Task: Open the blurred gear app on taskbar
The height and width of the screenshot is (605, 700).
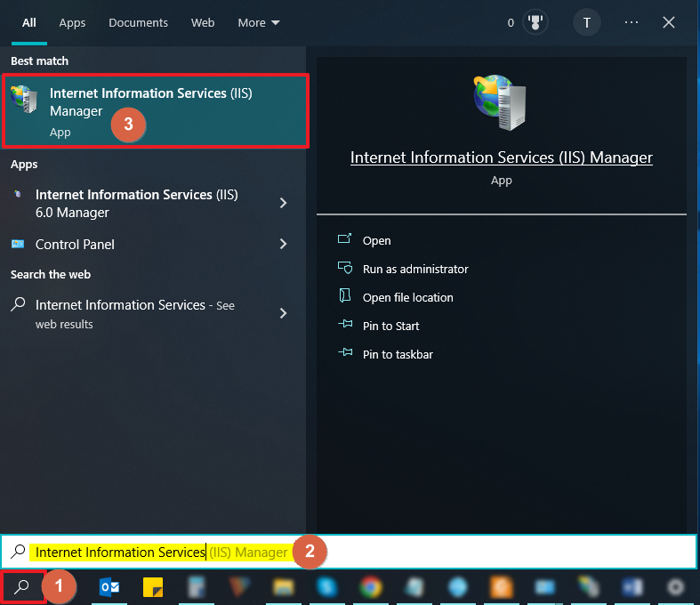Action: coord(675,587)
